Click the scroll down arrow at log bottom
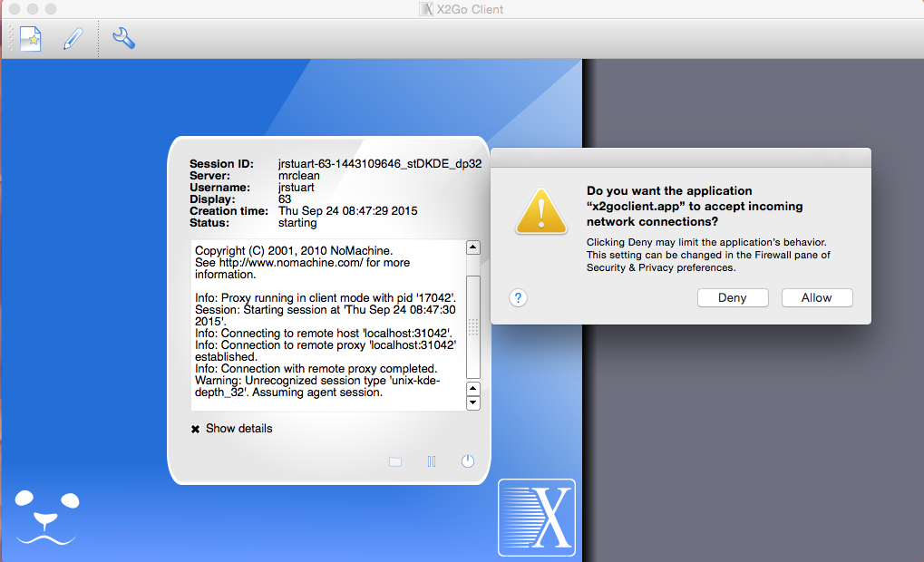The height and width of the screenshot is (562, 924). point(473,403)
